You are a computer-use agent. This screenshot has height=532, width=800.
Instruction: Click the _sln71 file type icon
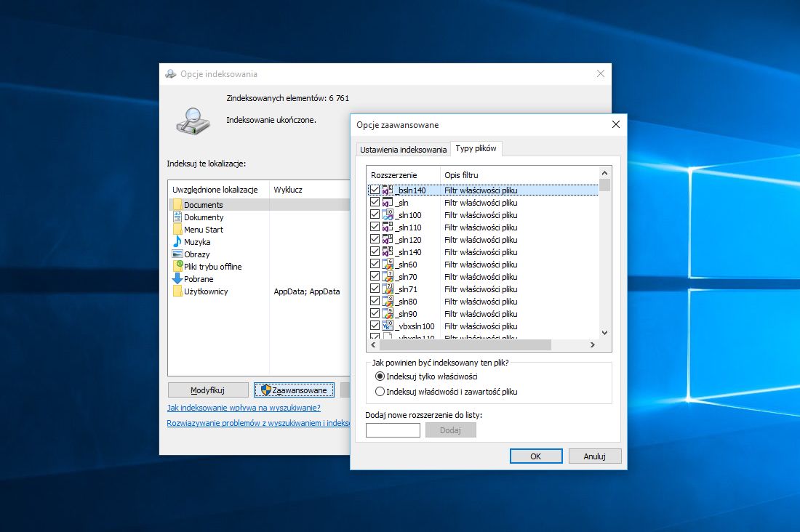tap(388, 289)
